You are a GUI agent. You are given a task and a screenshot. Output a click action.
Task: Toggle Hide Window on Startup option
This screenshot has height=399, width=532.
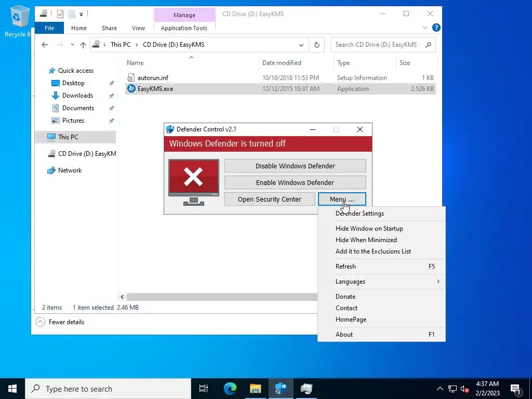pyautogui.click(x=382, y=229)
